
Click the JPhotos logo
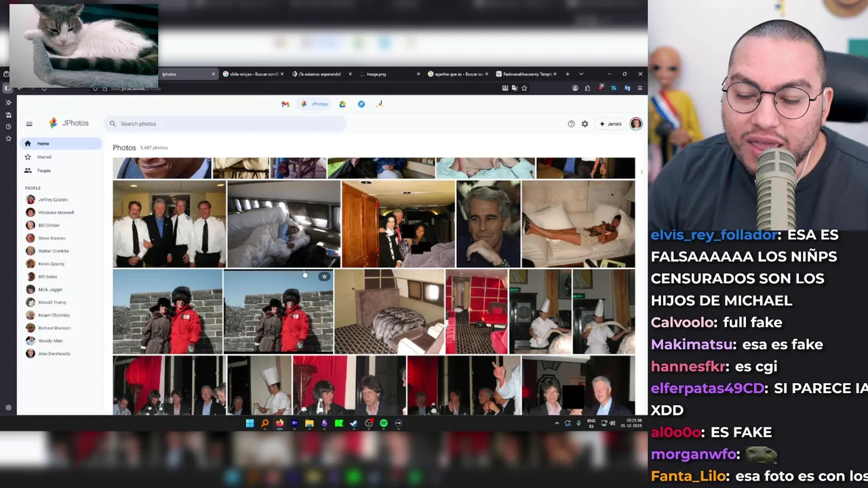point(68,123)
